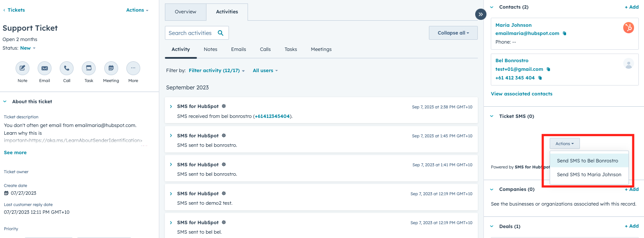Viewport: 644px width, 238px height.
Task: Open the More actions circle icon
Action: [x=133, y=68]
